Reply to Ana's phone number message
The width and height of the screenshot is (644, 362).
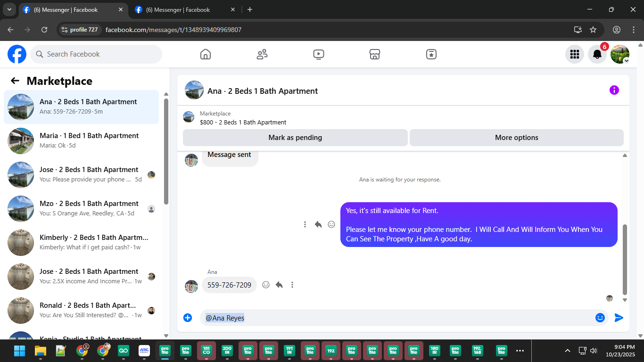coord(279,285)
